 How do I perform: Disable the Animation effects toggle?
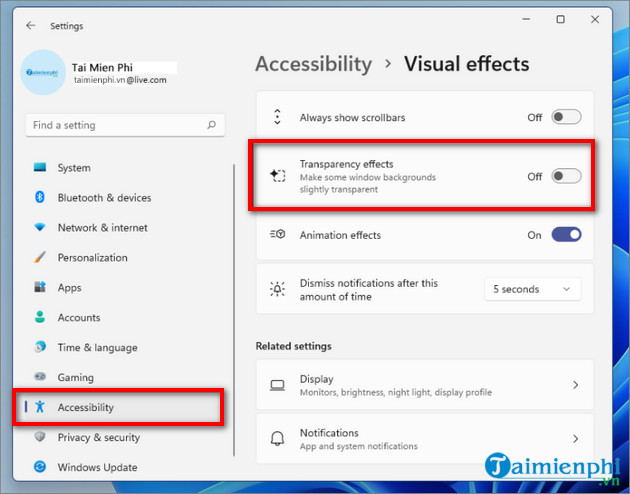point(566,235)
